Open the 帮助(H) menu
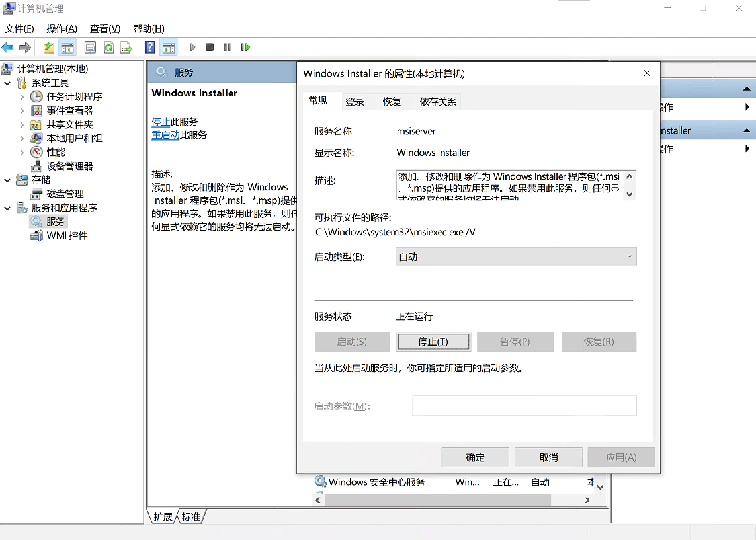The width and height of the screenshot is (756, 540). [x=149, y=29]
